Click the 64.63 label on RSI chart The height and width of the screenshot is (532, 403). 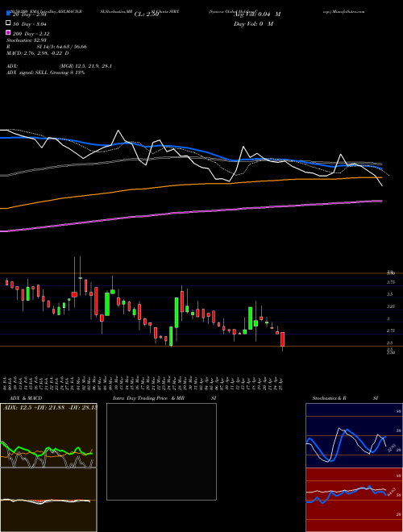pyautogui.click(x=391, y=492)
